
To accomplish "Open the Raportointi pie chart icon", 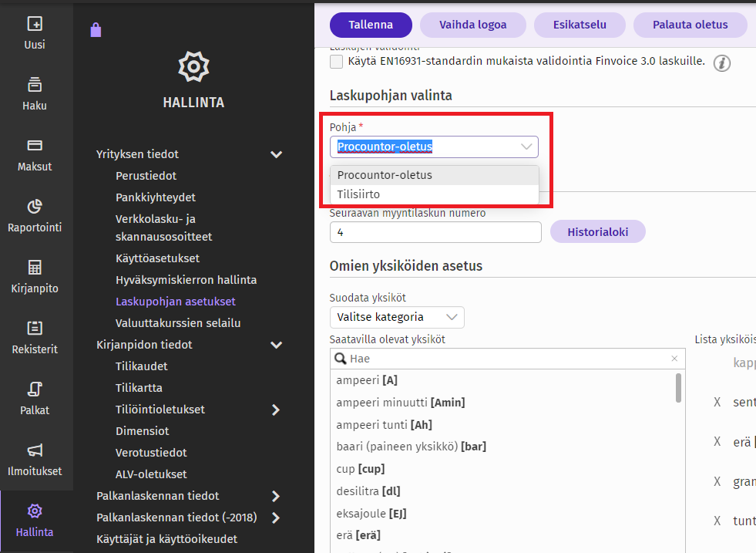I will (x=35, y=207).
